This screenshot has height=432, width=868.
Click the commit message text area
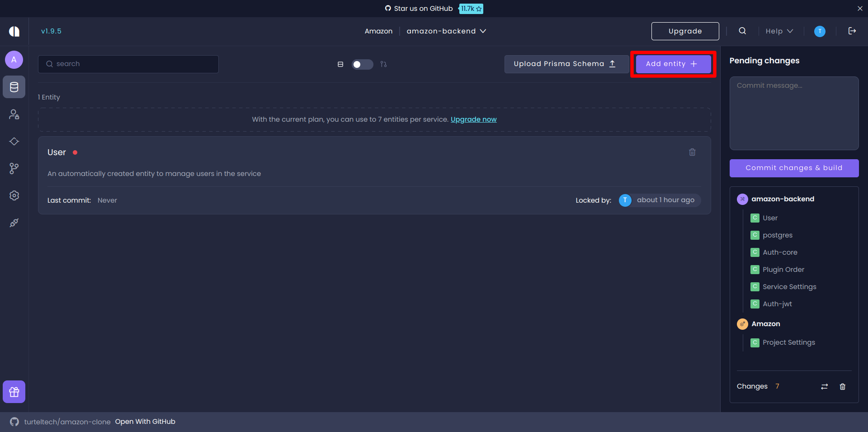[794, 113]
